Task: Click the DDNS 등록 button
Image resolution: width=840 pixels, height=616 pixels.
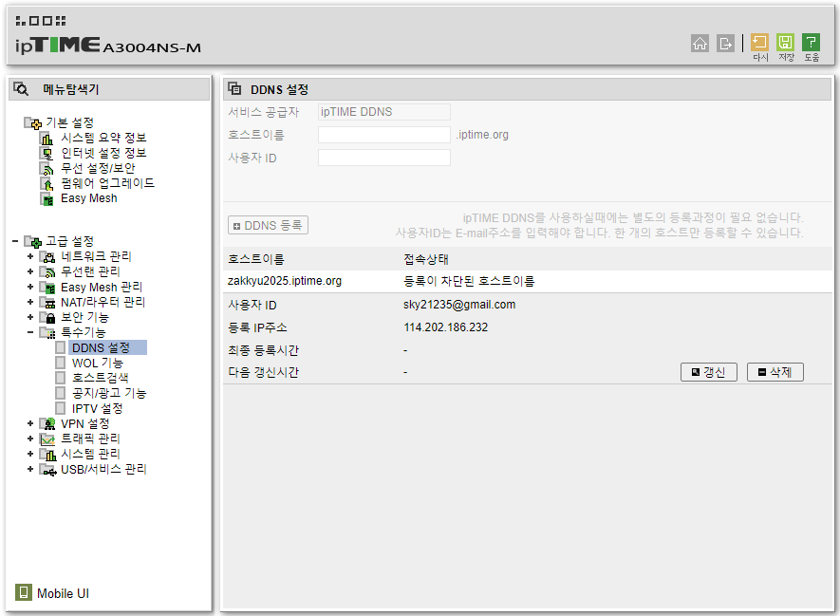Action: (268, 226)
